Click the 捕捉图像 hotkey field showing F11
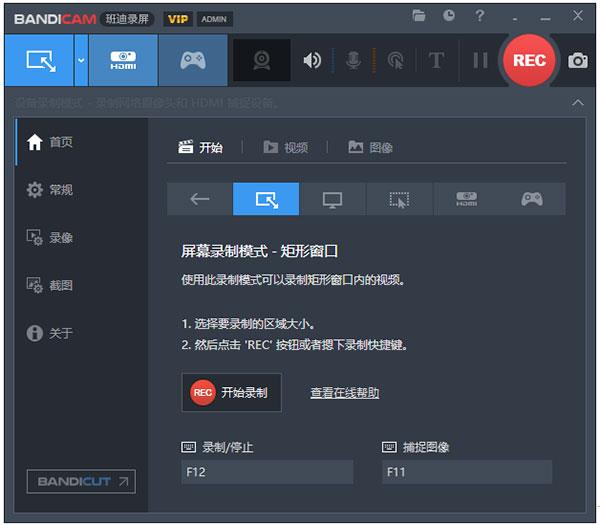Image resolution: width=600 pixels, height=525 pixels. [x=467, y=472]
